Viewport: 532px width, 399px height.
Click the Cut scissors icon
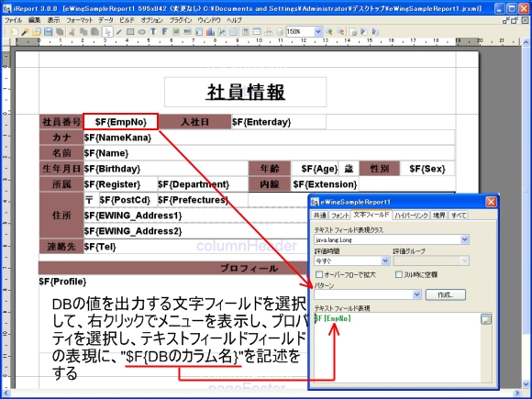pos(72,32)
